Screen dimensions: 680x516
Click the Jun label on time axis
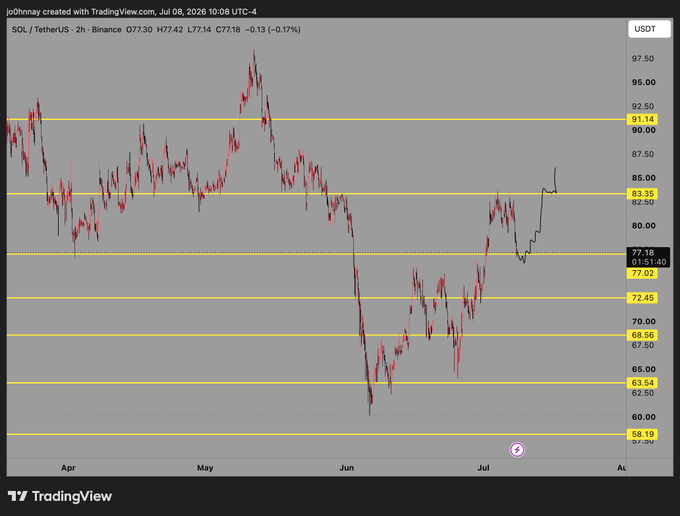point(347,467)
